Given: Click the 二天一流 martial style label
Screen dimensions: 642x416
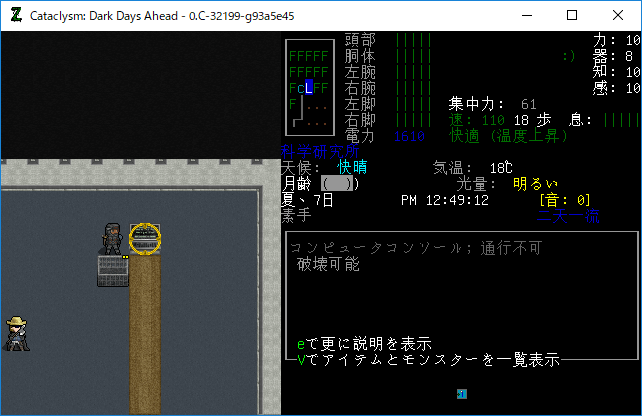Looking at the screenshot, I should [568, 216].
